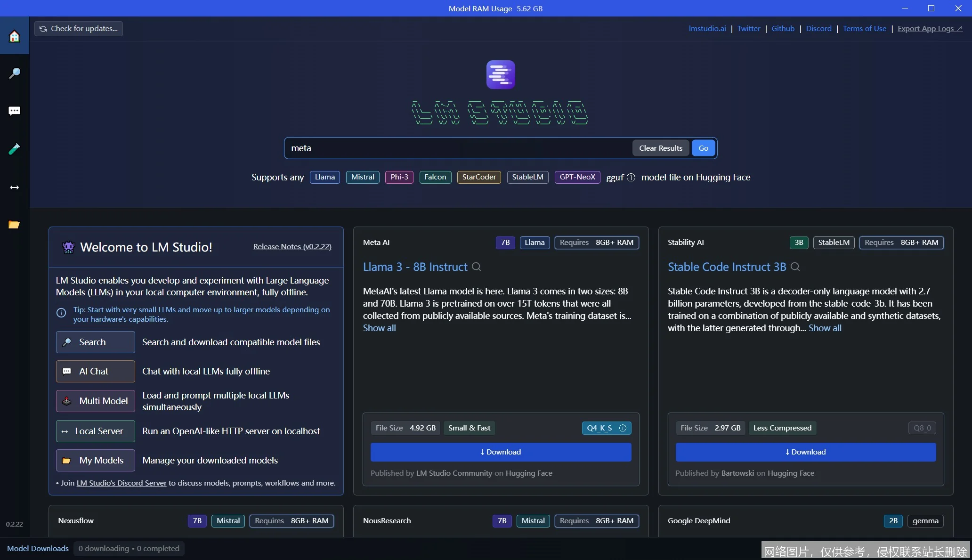Click the LM Studio logo icon
The width and height of the screenshot is (972, 560).
(x=501, y=74)
